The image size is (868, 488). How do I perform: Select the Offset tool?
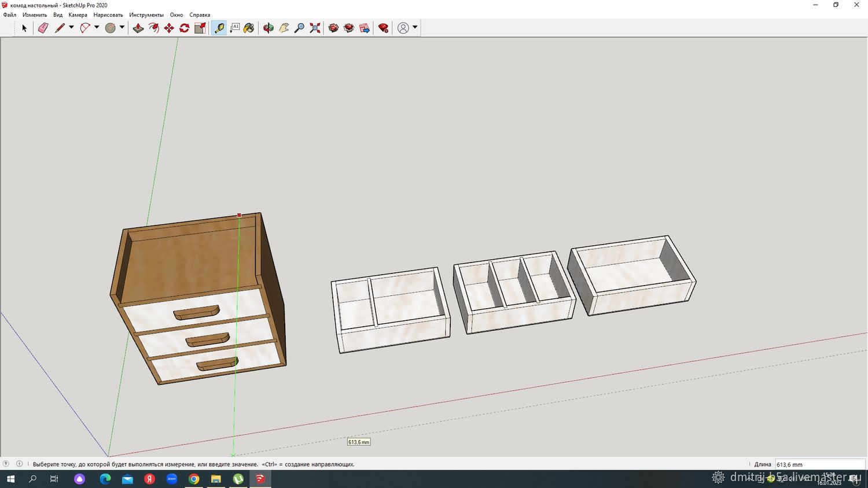pos(153,28)
